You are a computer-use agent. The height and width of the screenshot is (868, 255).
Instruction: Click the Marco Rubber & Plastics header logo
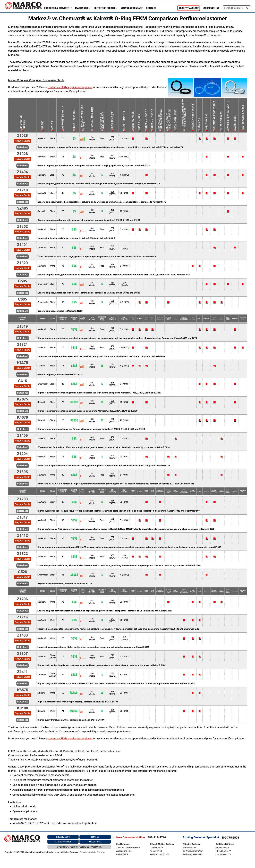tap(23, 6)
